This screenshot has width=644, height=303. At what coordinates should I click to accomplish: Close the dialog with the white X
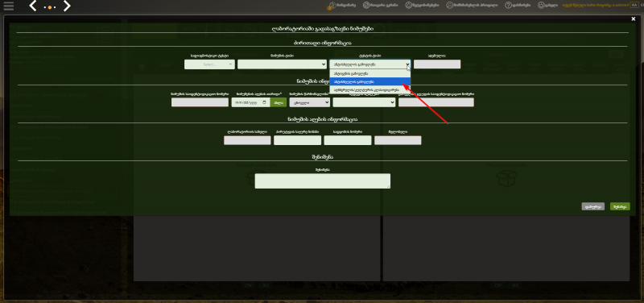[x=634, y=19]
